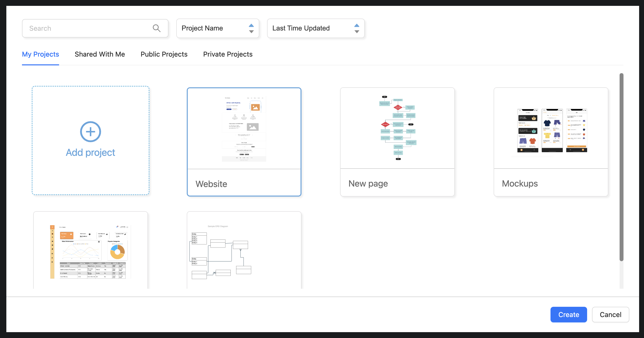Click the projects list vertical scrollbar
The width and height of the screenshot is (644, 338).
point(621,167)
